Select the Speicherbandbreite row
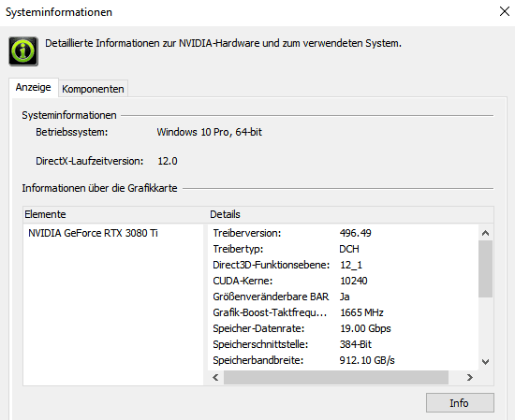The image size is (515, 420). (344, 360)
